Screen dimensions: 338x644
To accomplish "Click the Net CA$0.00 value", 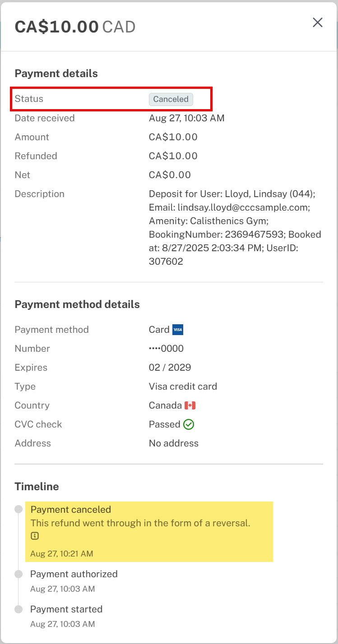I will tap(170, 175).
